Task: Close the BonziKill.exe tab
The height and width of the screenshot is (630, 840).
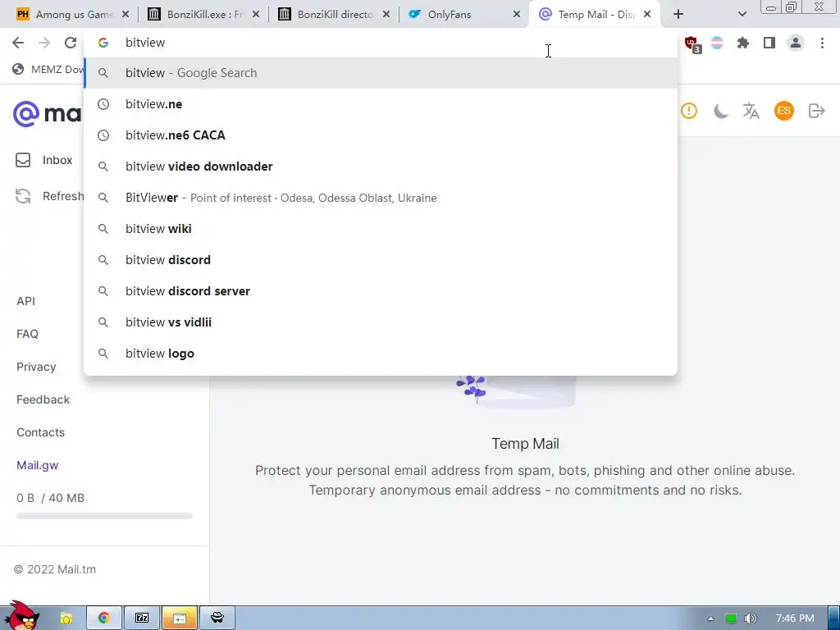Action: pos(256,15)
